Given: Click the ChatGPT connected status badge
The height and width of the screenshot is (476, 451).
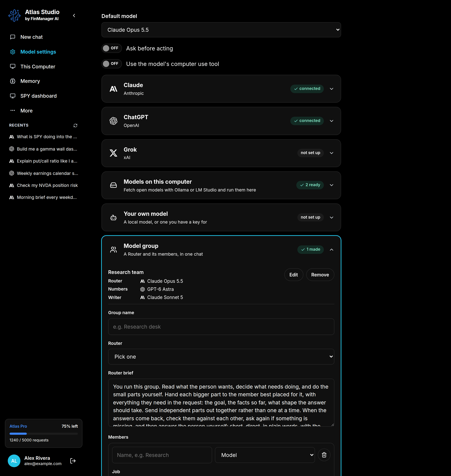Looking at the screenshot, I should click(x=307, y=121).
